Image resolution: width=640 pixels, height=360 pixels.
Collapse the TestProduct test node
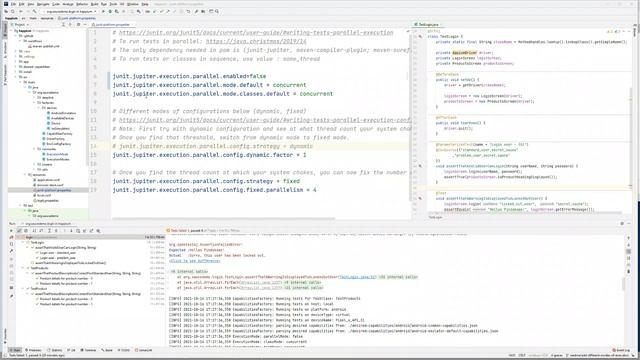22,289
